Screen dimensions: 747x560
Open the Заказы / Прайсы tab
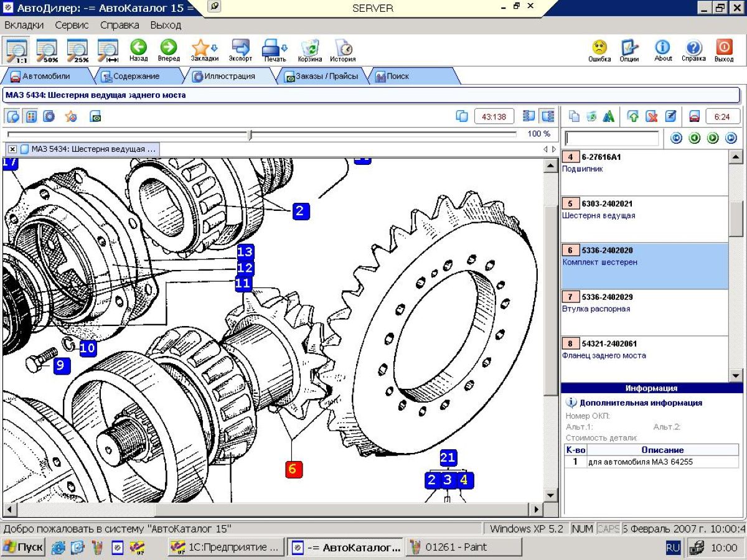click(x=322, y=77)
